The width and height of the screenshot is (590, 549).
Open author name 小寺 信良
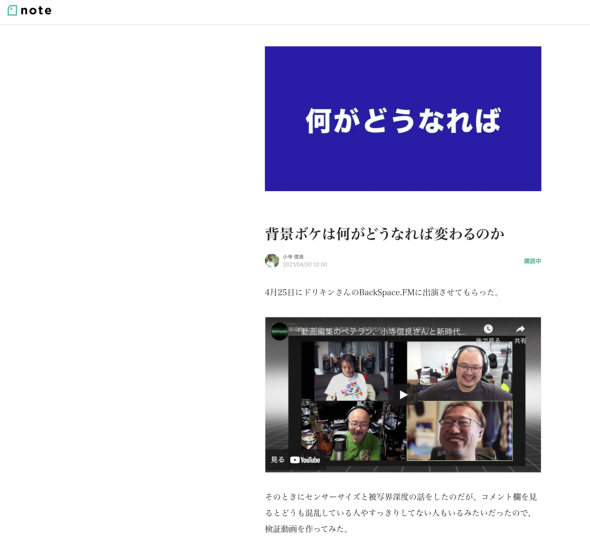(x=293, y=257)
